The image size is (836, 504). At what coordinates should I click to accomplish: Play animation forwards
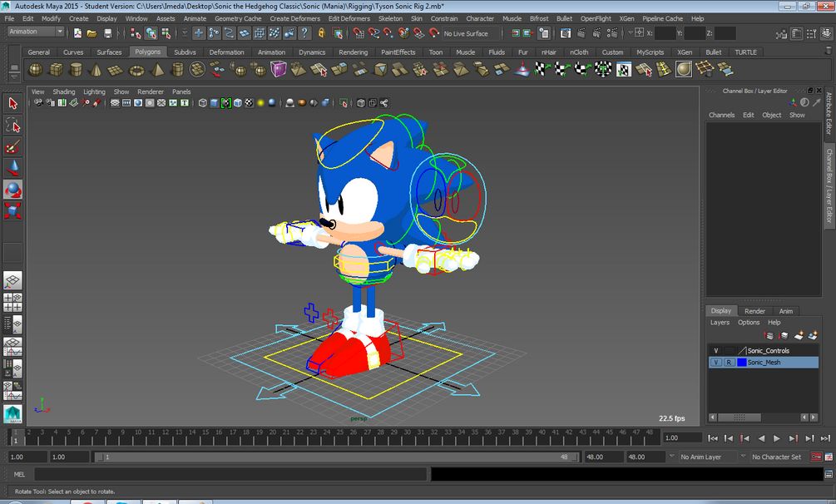click(x=777, y=438)
